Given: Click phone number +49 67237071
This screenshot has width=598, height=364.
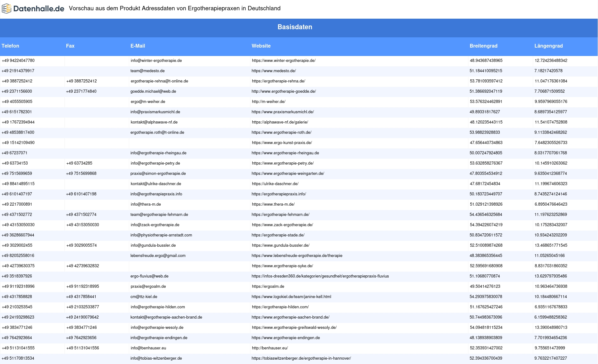Looking at the screenshot, I should click(x=14, y=153).
